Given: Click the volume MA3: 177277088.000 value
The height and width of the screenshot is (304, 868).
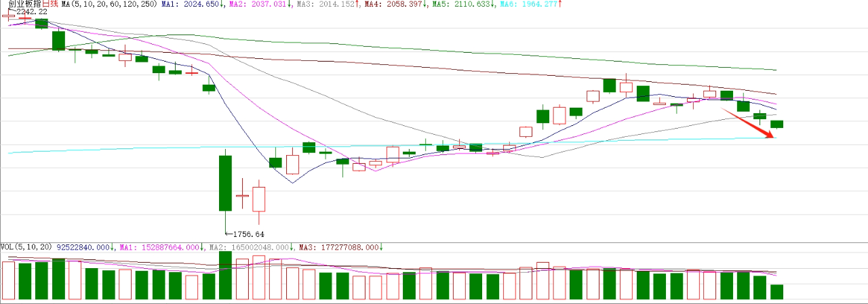Looking at the screenshot, I should point(340,248).
